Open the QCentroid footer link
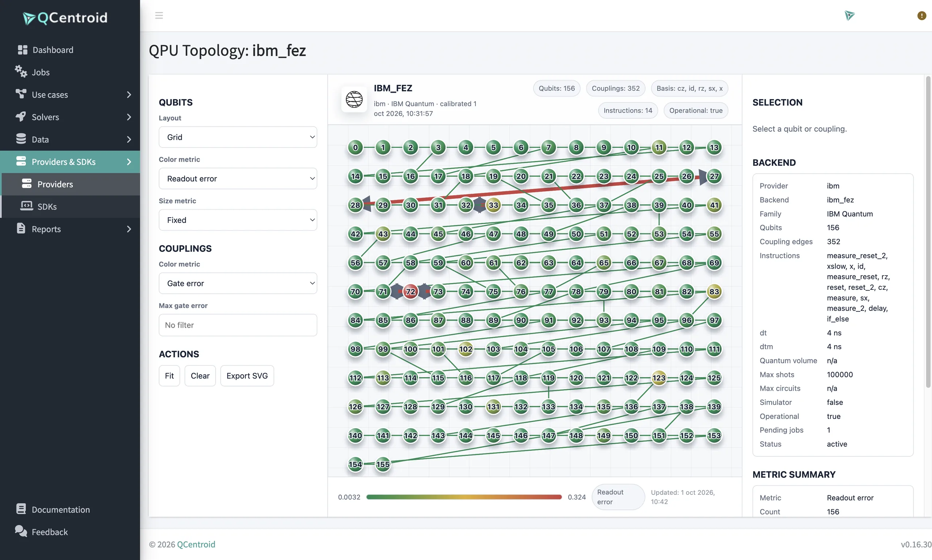932x560 pixels. point(196,544)
